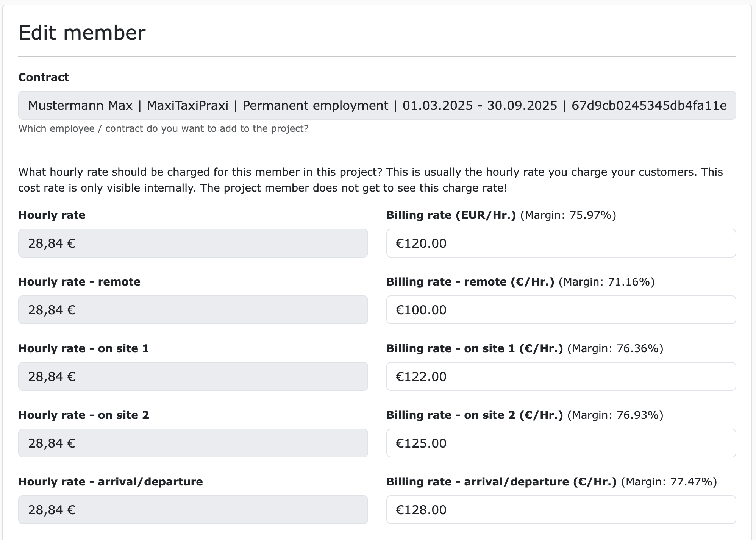Click the Billing rate - on site 1 label
756x540 pixels.
pyautogui.click(x=474, y=348)
